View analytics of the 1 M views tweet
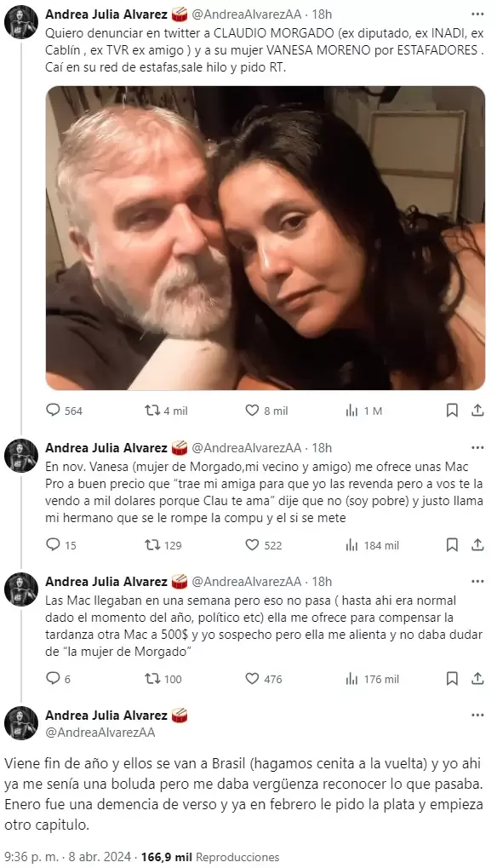The width and height of the screenshot is (497, 868). click(363, 411)
